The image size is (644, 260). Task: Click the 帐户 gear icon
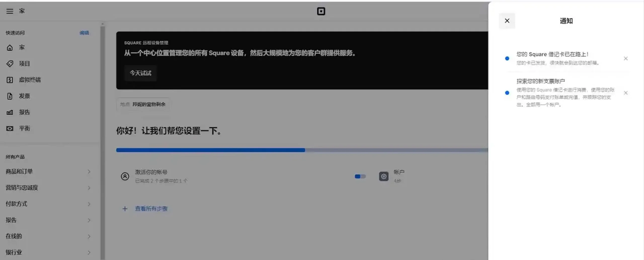pos(383,176)
